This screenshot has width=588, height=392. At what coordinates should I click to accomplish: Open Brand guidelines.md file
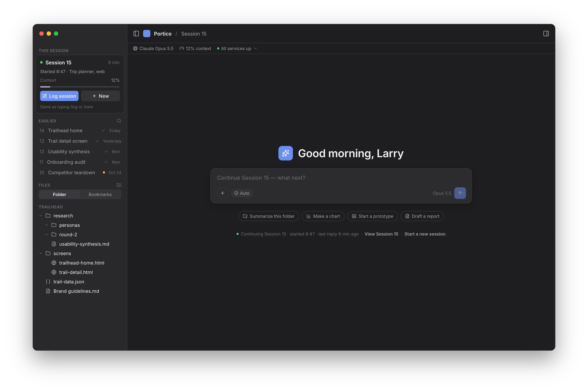[80, 291]
